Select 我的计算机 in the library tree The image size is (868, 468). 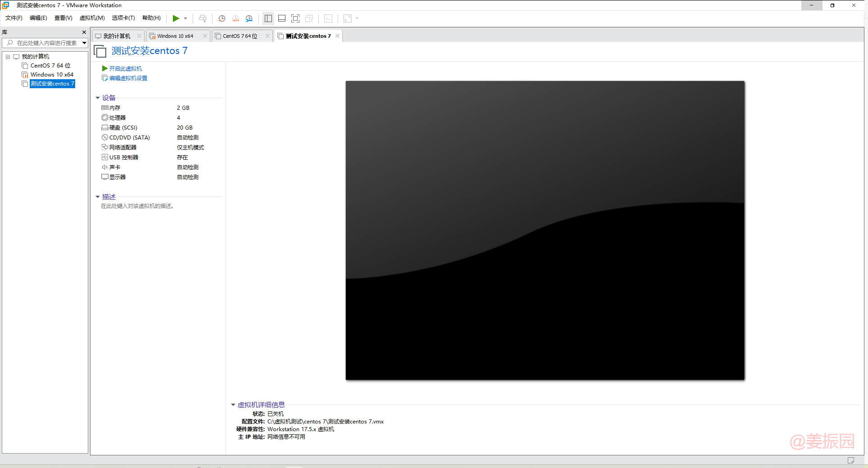coord(36,57)
